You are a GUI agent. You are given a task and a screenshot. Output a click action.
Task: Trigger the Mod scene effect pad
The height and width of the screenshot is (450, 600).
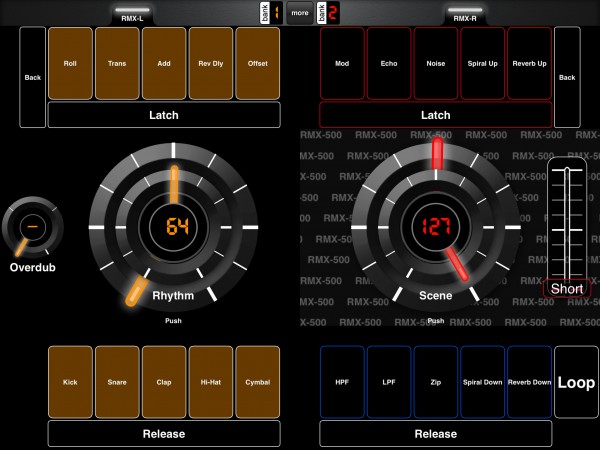tap(342, 64)
